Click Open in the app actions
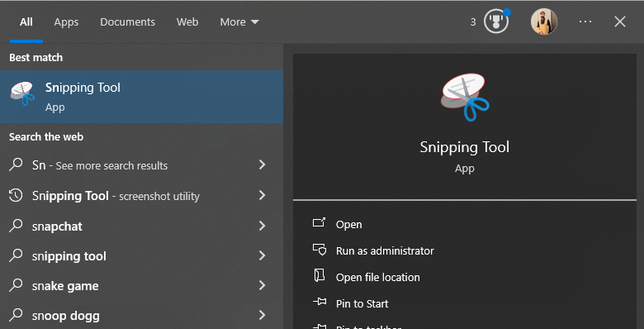644x329 pixels. 348,225
